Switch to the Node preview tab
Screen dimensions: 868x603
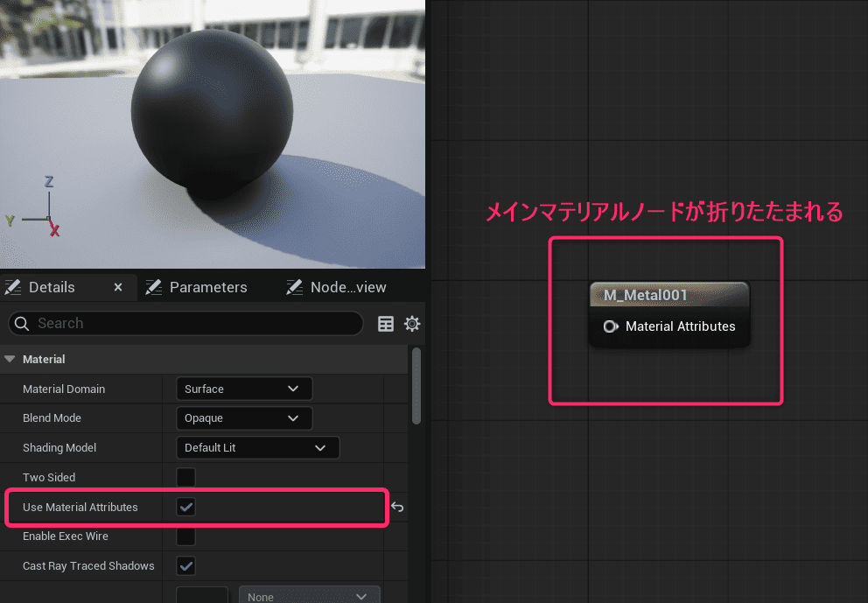click(x=347, y=287)
